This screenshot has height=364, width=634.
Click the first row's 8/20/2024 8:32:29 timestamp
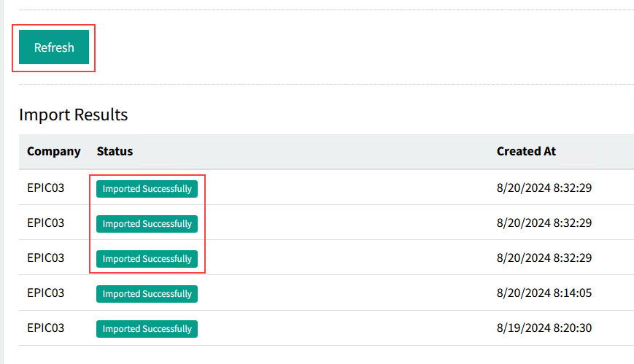tap(544, 188)
